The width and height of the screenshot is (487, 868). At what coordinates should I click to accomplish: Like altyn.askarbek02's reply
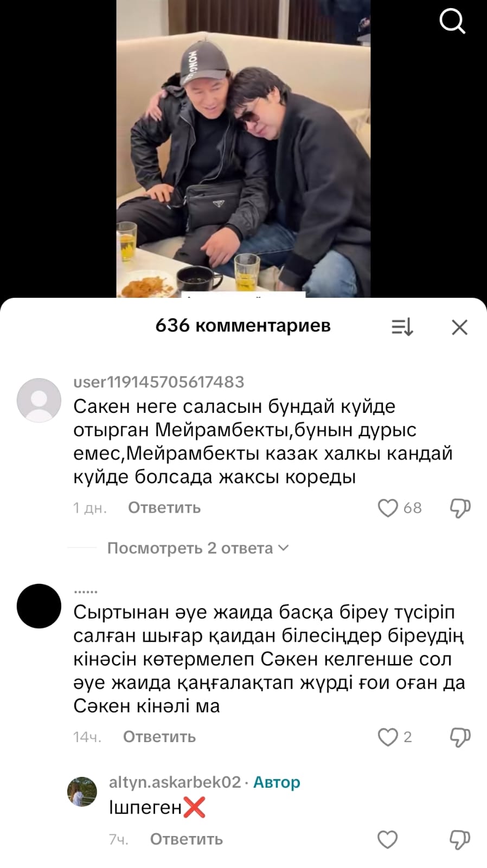coord(388,839)
